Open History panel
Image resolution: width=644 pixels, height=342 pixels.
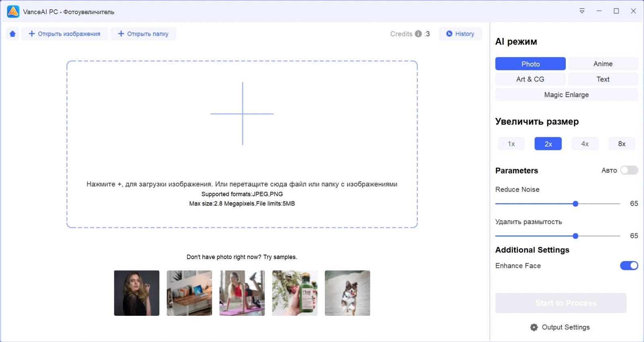click(x=460, y=34)
